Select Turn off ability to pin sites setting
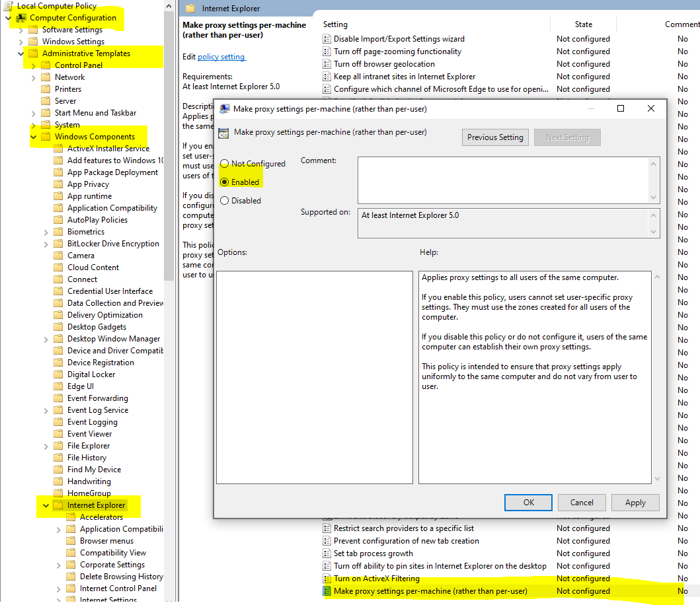The height and width of the screenshot is (605, 700). [x=440, y=566]
